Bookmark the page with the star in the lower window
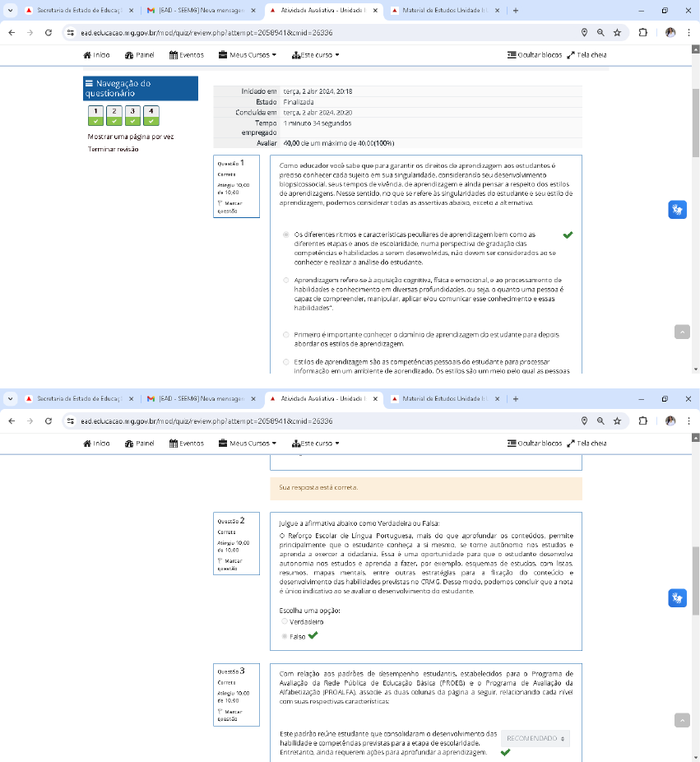The height and width of the screenshot is (762, 700). (x=617, y=420)
